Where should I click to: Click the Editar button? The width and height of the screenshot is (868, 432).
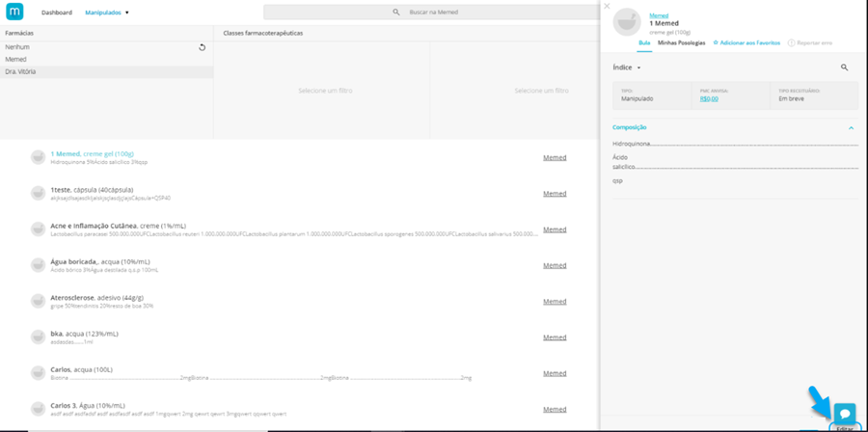click(x=845, y=429)
